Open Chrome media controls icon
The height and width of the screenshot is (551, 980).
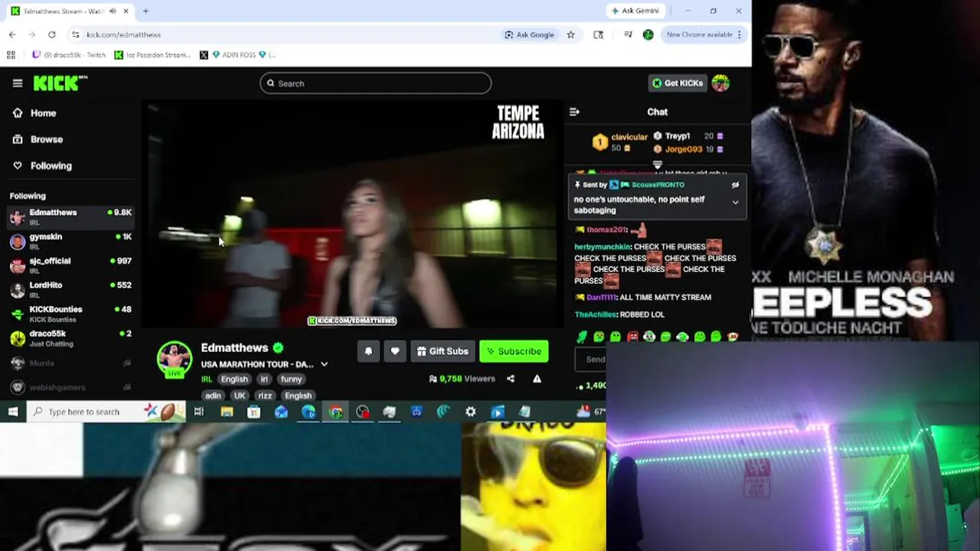click(628, 34)
